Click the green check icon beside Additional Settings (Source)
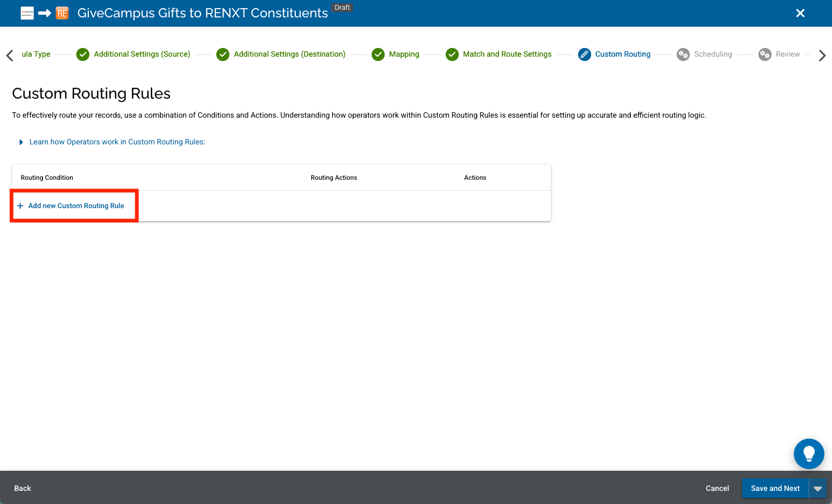The height and width of the screenshot is (504, 832). [83, 54]
